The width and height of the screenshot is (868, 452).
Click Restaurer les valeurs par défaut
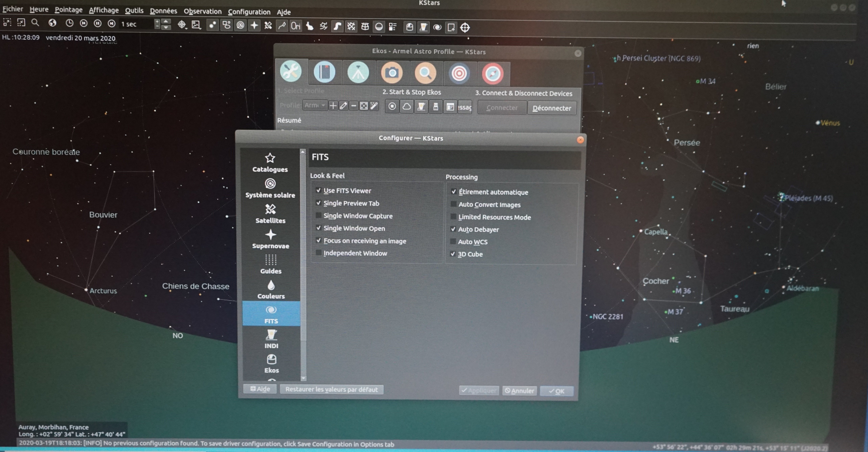[x=331, y=389]
